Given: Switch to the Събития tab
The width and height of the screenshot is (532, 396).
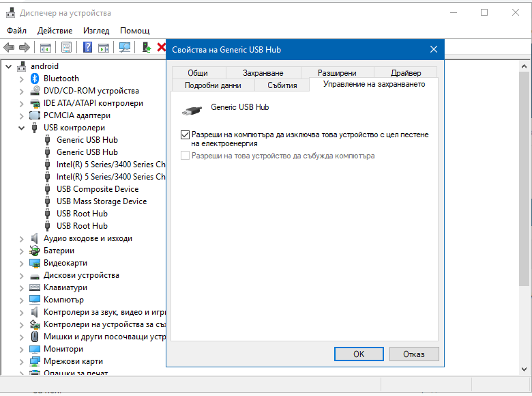Looking at the screenshot, I should pyautogui.click(x=282, y=85).
